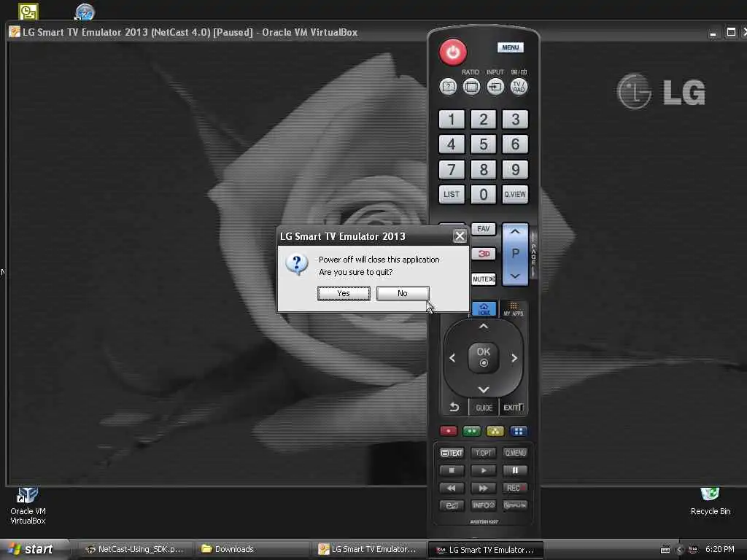Viewport: 747px width, 560px height.
Task: Open the Recycle Bin desktop icon
Action: point(710,501)
